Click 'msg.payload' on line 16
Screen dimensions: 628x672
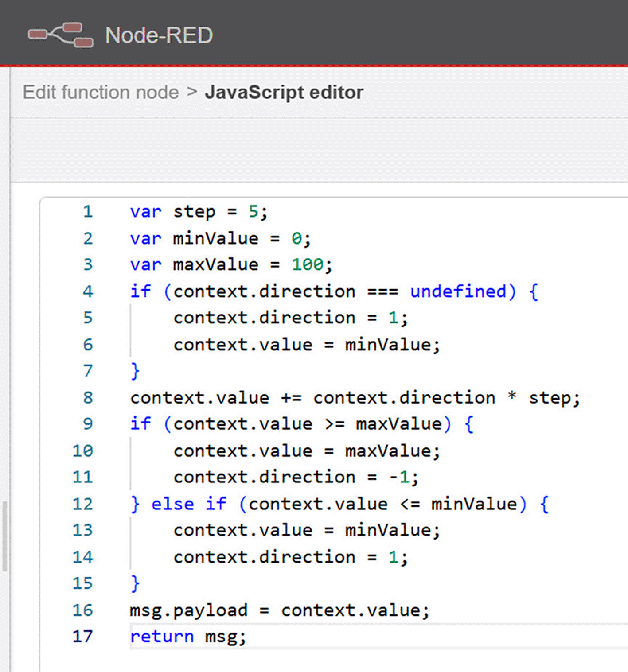188,610
